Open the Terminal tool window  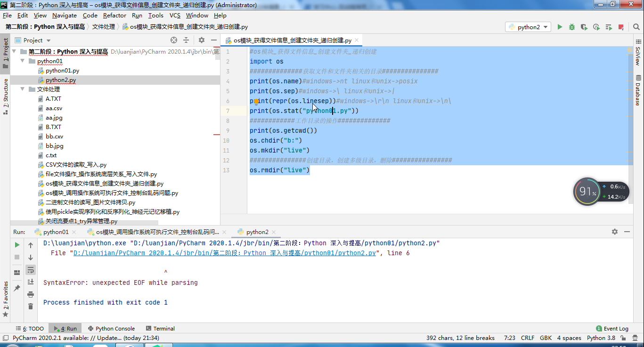pos(160,329)
